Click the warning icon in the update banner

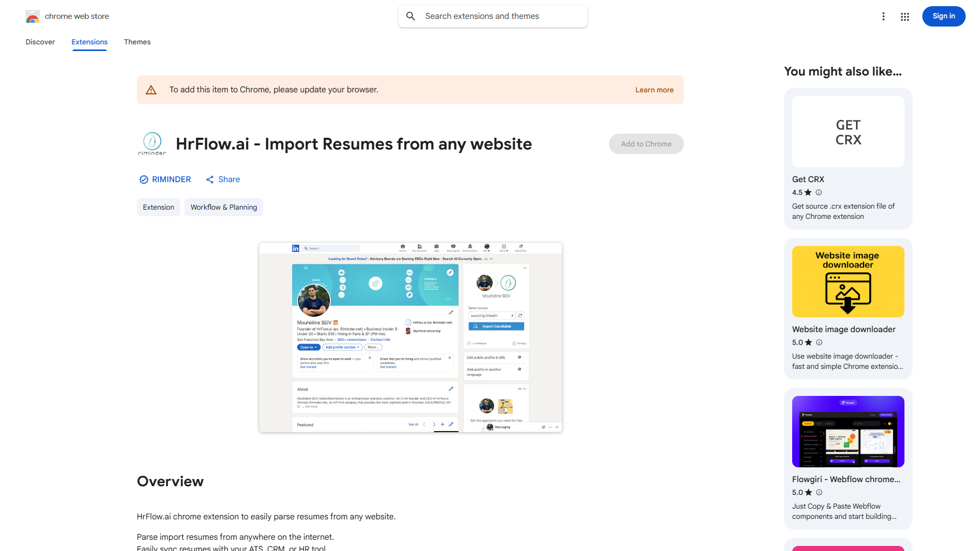coord(151,89)
